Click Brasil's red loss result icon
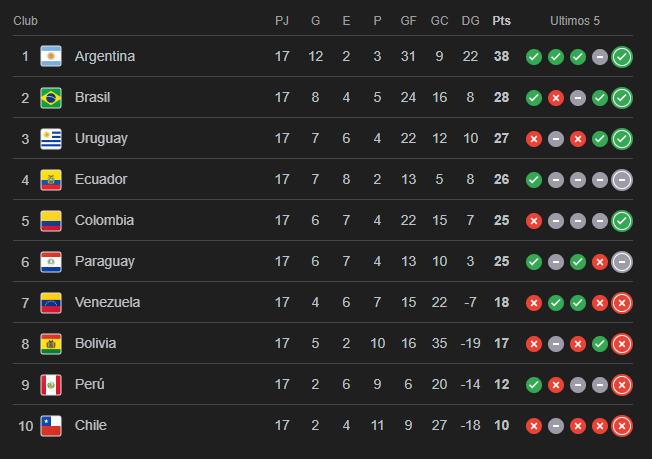Viewport: 652px width, 459px height. pos(556,98)
